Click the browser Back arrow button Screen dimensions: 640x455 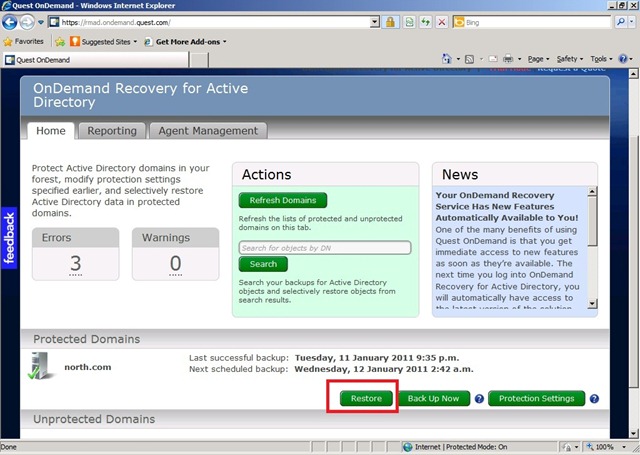(9, 22)
